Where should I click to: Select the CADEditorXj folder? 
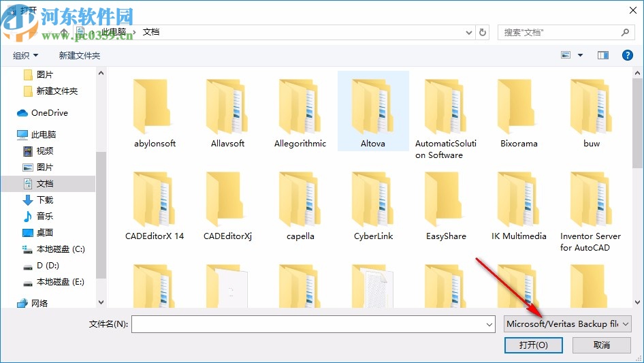coord(227,206)
